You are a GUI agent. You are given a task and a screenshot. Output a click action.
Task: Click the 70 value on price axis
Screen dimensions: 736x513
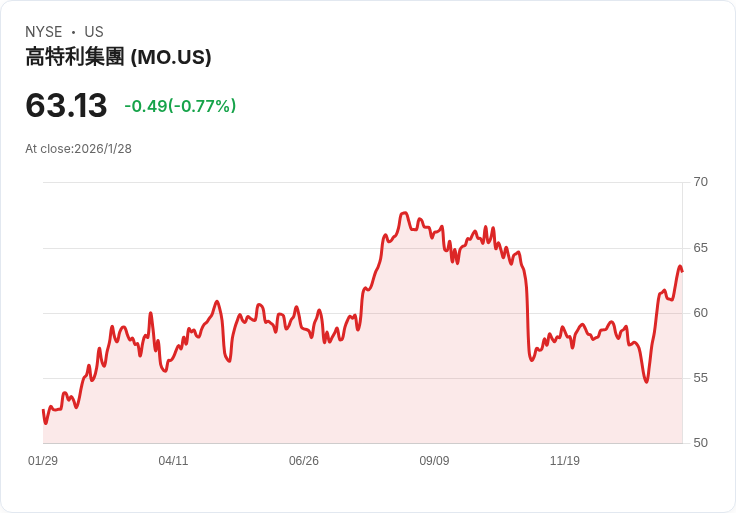coord(701,182)
